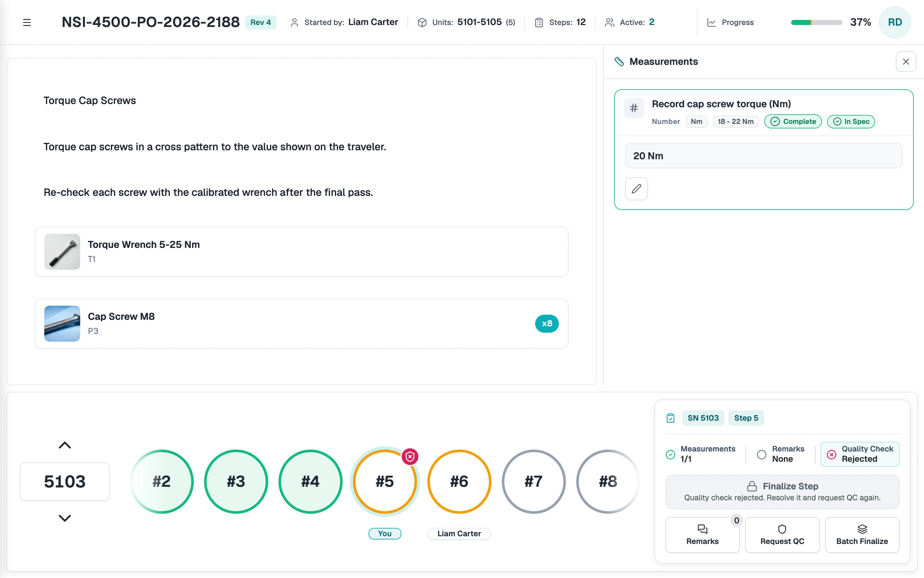Open the Torque Wrench thumbnail image
924x578 pixels.
coord(62,252)
